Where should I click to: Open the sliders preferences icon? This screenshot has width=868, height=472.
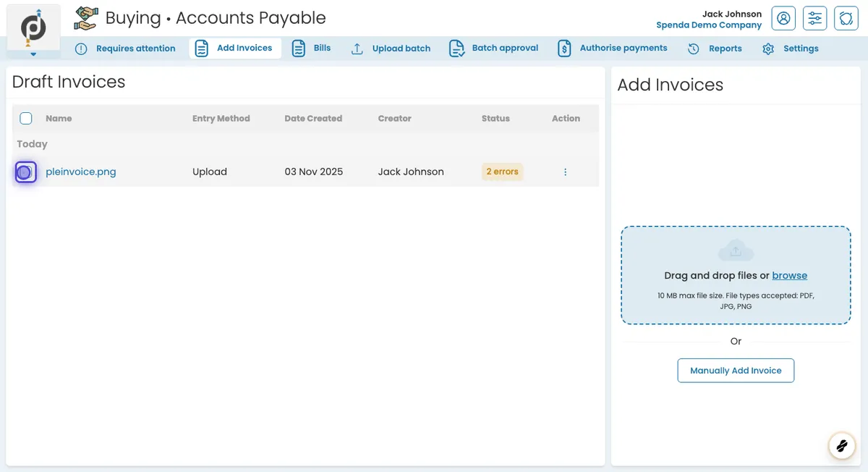coord(815,18)
